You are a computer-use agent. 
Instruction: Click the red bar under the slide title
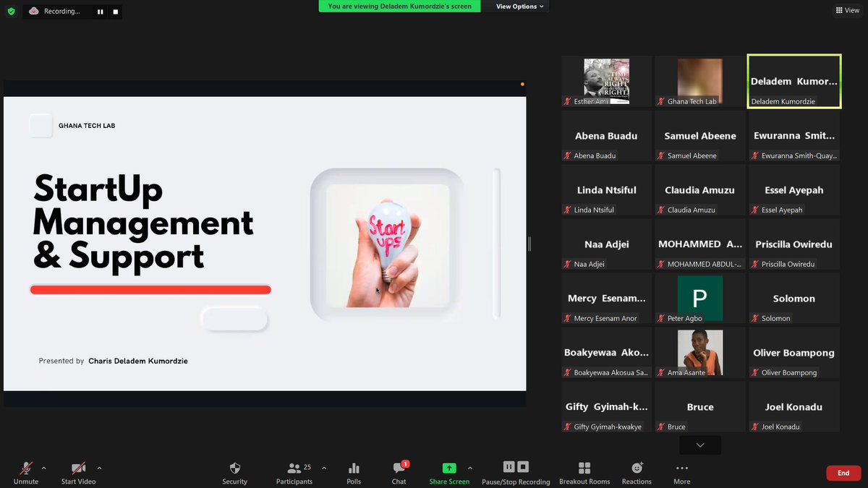[150, 290]
